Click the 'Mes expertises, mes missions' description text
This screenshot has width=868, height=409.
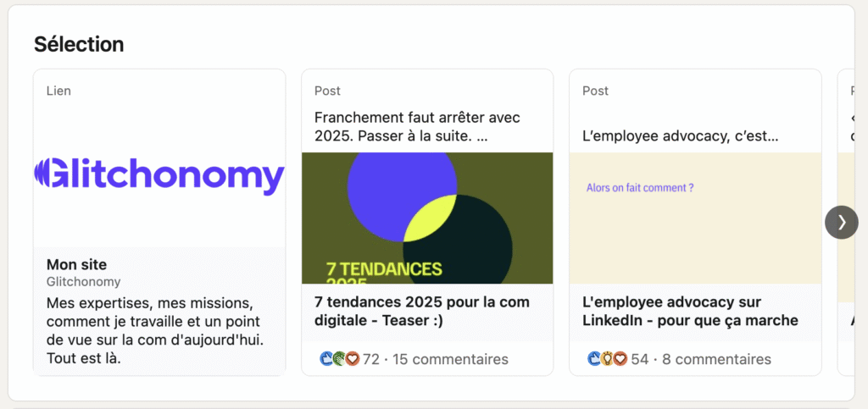[155, 330]
